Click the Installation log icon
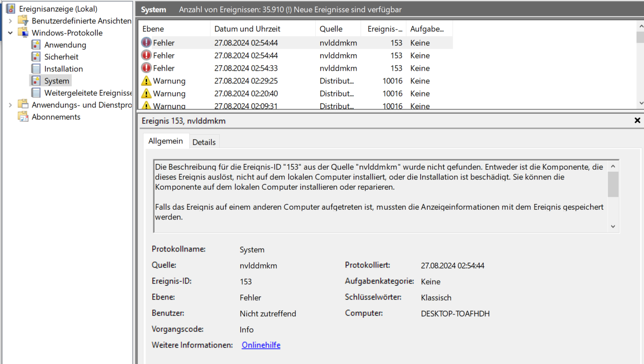Screen dimensions: 644x364 36,69
